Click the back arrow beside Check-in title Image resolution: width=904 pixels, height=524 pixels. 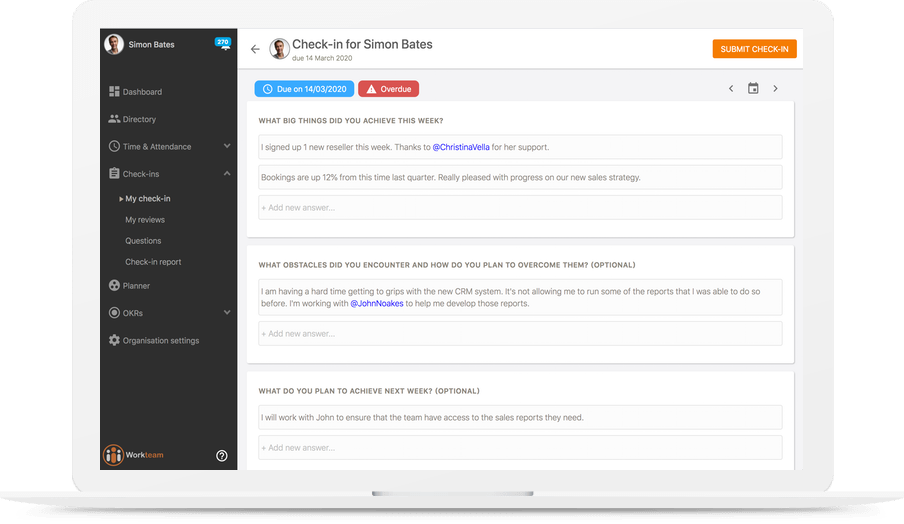(x=255, y=49)
